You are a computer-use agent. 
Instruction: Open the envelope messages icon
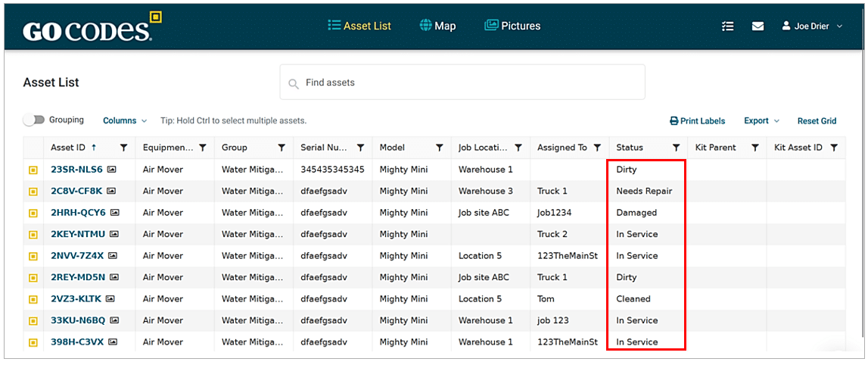tap(758, 27)
